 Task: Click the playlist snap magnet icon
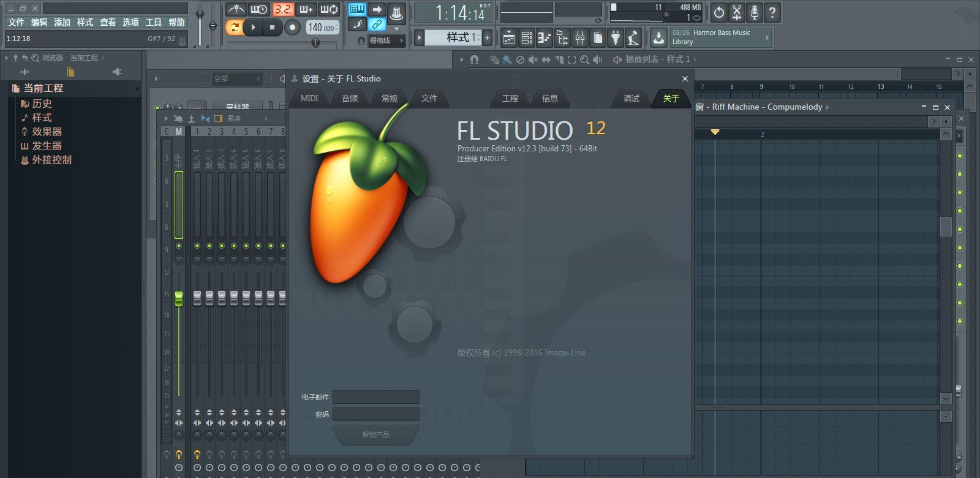pyautogui.click(x=474, y=59)
